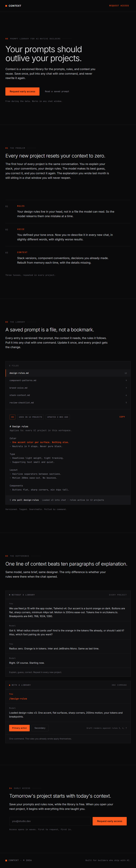Copy the design rules with COPY
Screen dimensions: 136x868
click(x=122, y=417)
